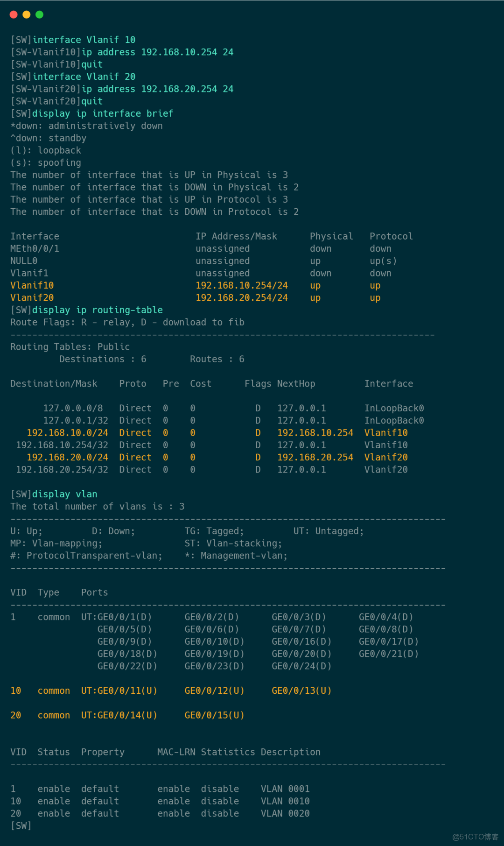Click the 'display ip routing-table' command
Image resolution: width=504 pixels, height=846 pixels.
pos(98,310)
